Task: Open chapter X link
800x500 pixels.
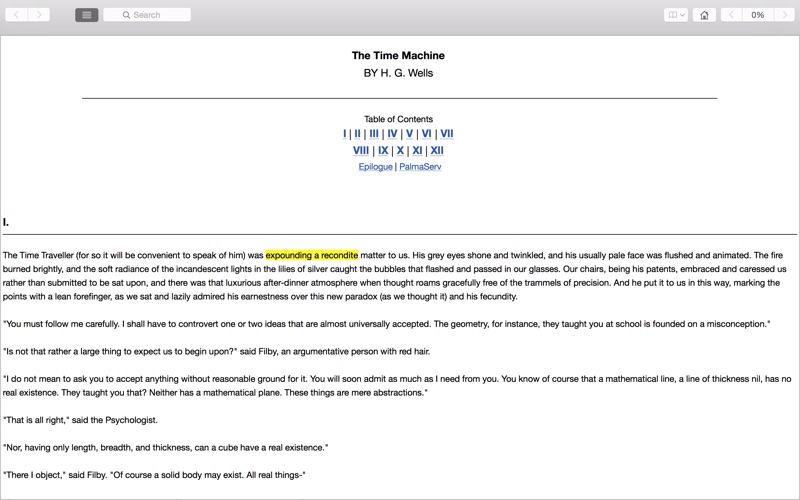Action: (400, 151)
